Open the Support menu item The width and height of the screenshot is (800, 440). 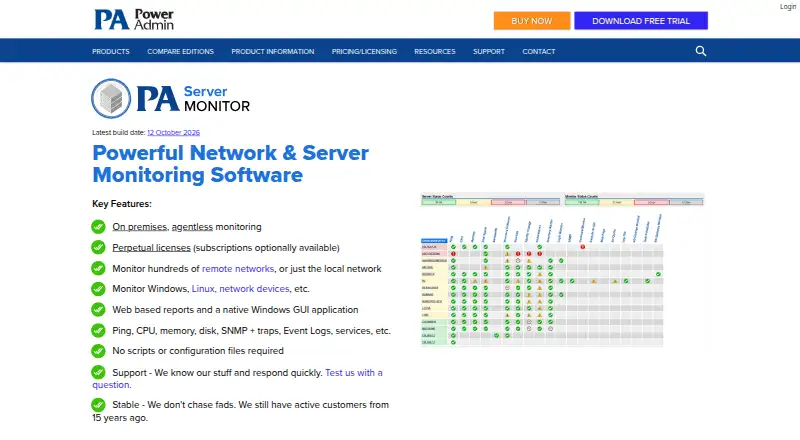pos(489,52)
